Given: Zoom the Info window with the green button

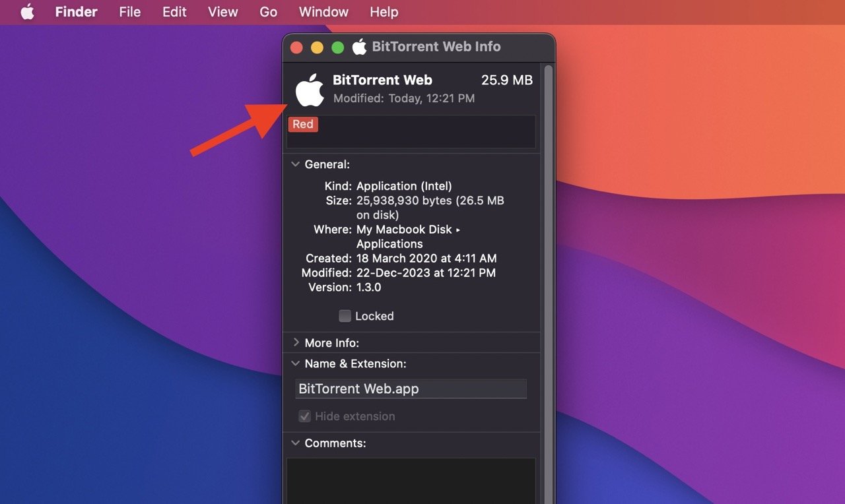Looking at the screenshot, I should tap(337, 47).
